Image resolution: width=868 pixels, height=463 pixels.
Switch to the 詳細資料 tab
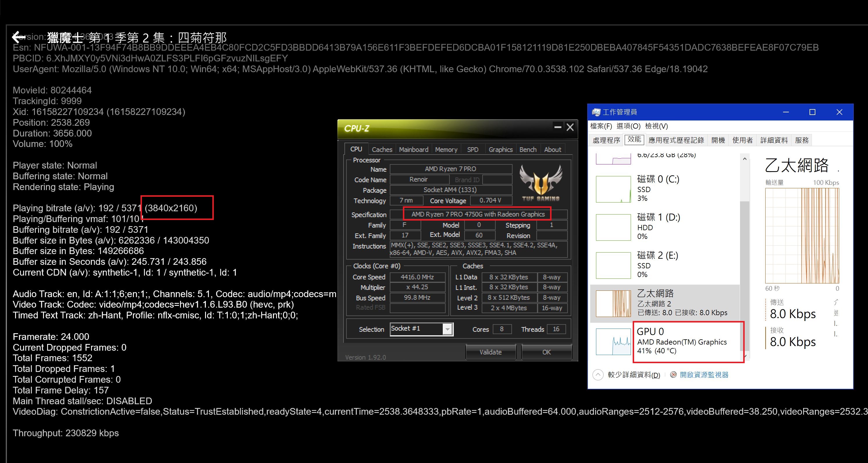(774, 140)
